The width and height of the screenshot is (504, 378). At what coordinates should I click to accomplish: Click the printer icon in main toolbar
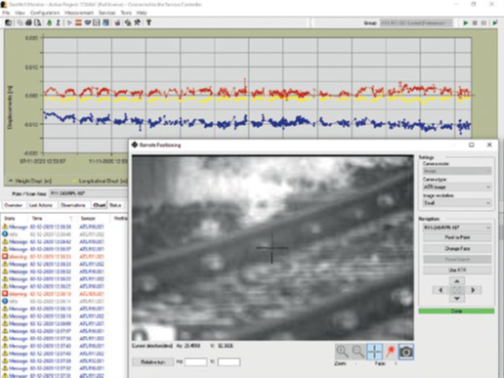click(29, 23)
